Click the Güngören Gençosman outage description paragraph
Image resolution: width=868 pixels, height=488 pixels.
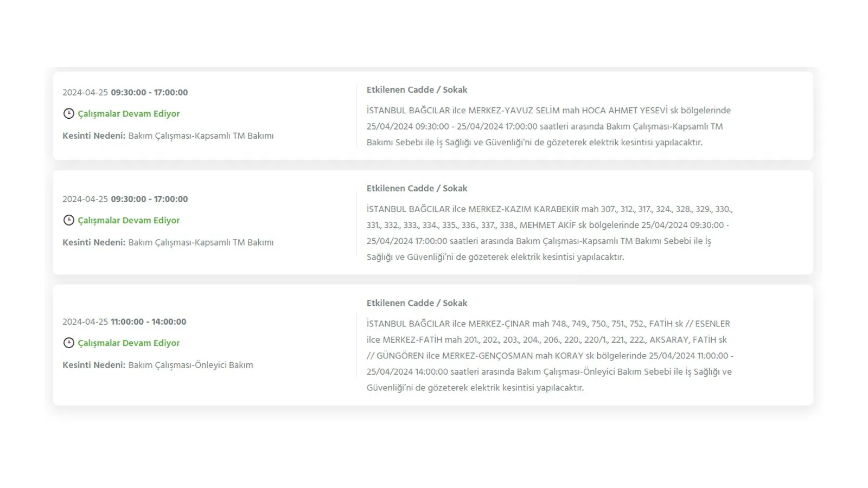tap(549, 356)
